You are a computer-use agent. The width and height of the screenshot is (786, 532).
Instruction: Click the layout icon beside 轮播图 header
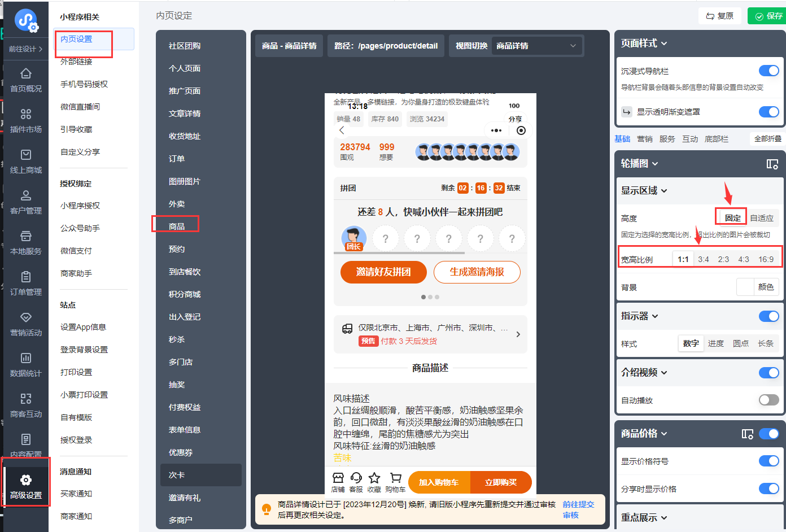pyautogui.click(x=772, y=164)
